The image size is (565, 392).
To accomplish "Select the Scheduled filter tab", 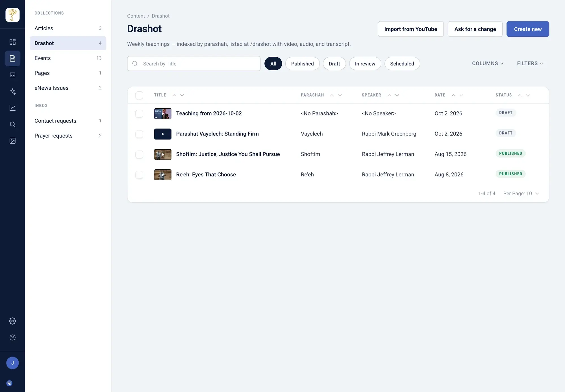I will click(x=402, y=63).
